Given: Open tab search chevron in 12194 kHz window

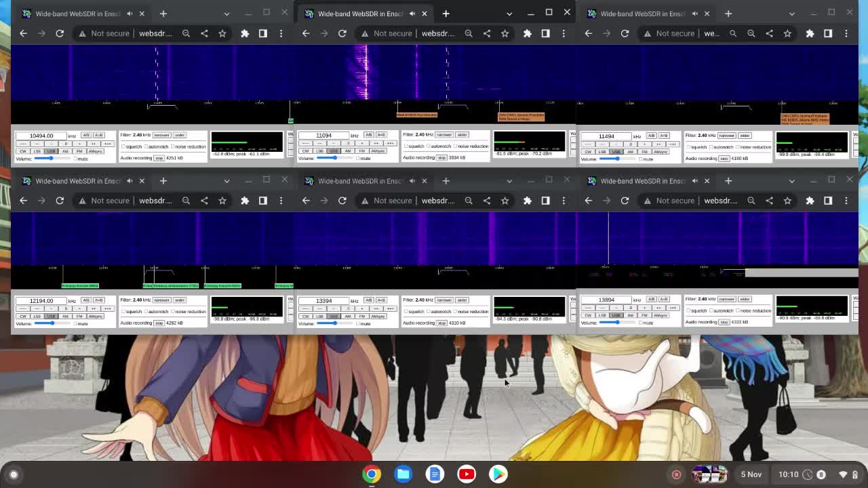Looking at the screenshot, I should point(226,181).
